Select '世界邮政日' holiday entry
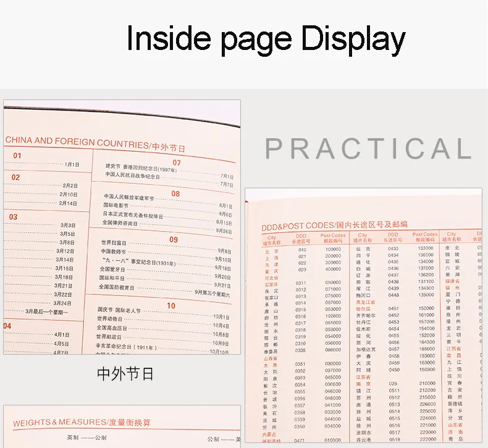This screenshot has height=448, width=488. tap(109, 337)
